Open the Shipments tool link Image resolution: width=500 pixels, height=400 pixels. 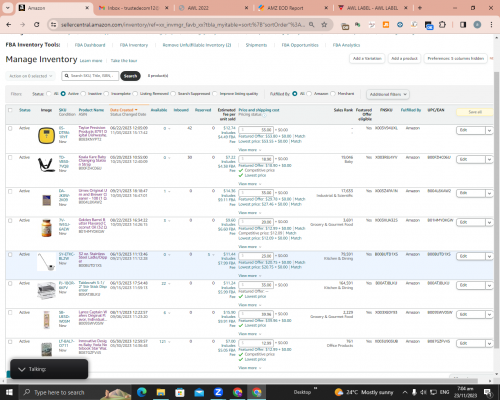tap(256, 45)
